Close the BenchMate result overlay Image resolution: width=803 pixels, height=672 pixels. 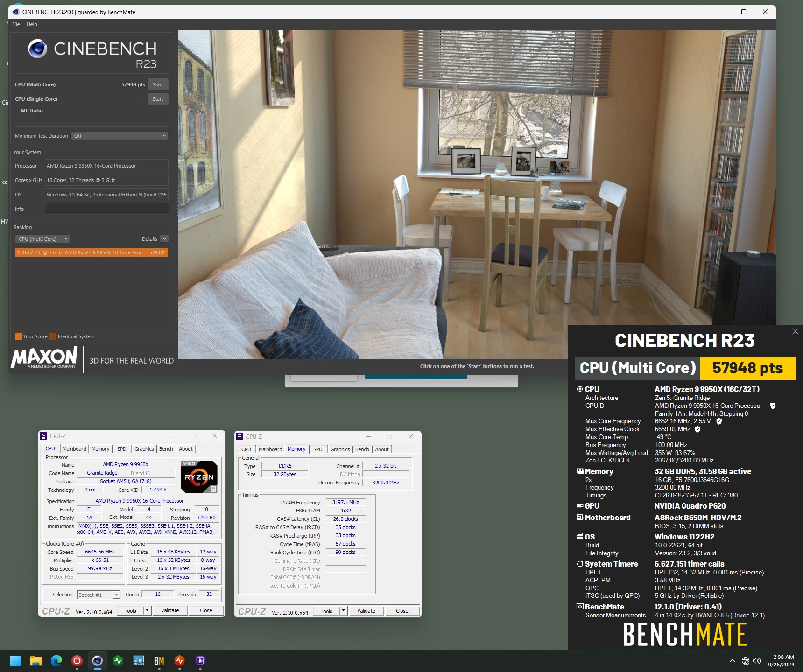pyautogui.click(x=796, y=331)
